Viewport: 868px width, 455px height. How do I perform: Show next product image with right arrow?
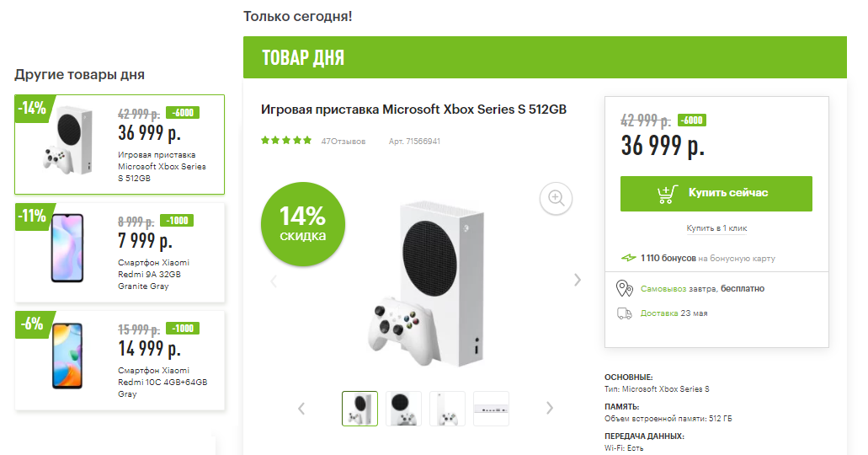578,280
